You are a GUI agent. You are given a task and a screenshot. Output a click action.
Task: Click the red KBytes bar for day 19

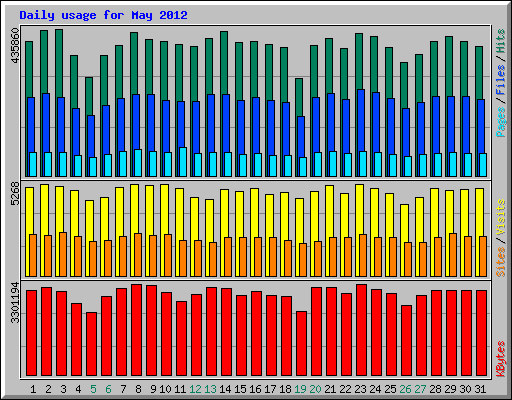(301, 343)
